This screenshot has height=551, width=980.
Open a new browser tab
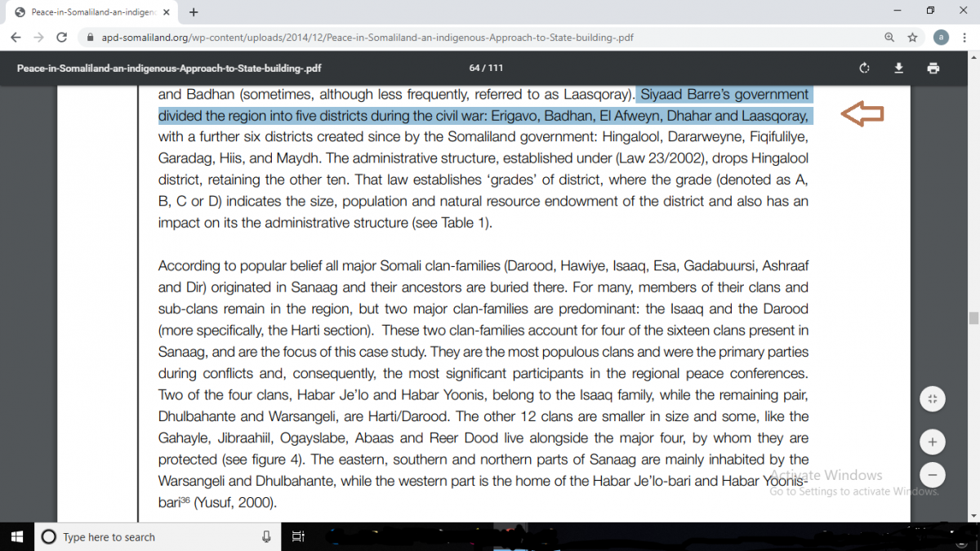pos(194,12)
